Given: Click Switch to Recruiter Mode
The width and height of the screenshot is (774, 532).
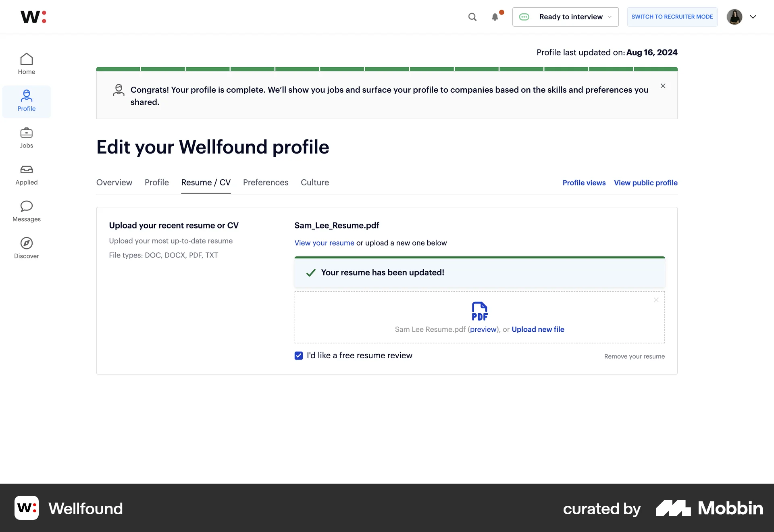Looking at the screenshot, I should tap(672, 17).
